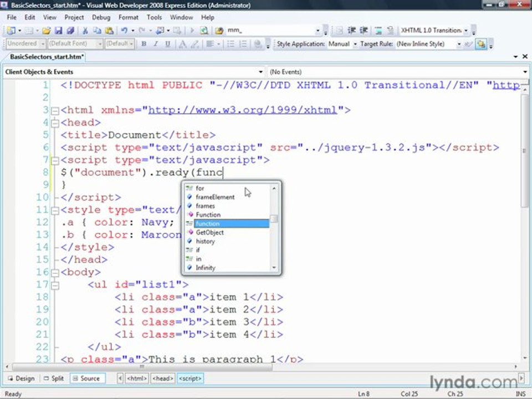Toggle the Show Overlay icon in style toolbar
532x399 pixels.
[x=481, y=44]
